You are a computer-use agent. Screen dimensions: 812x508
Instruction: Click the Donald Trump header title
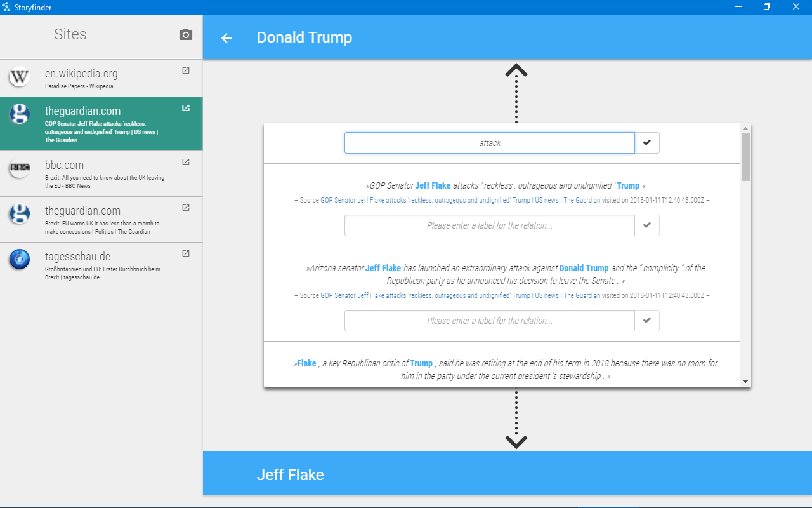(304, 37)
